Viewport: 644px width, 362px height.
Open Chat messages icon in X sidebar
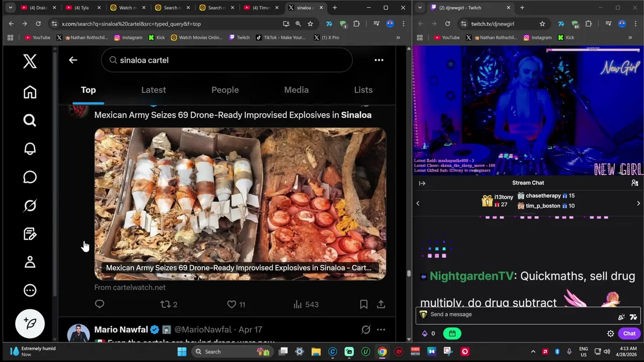click(x=30, y=177)
